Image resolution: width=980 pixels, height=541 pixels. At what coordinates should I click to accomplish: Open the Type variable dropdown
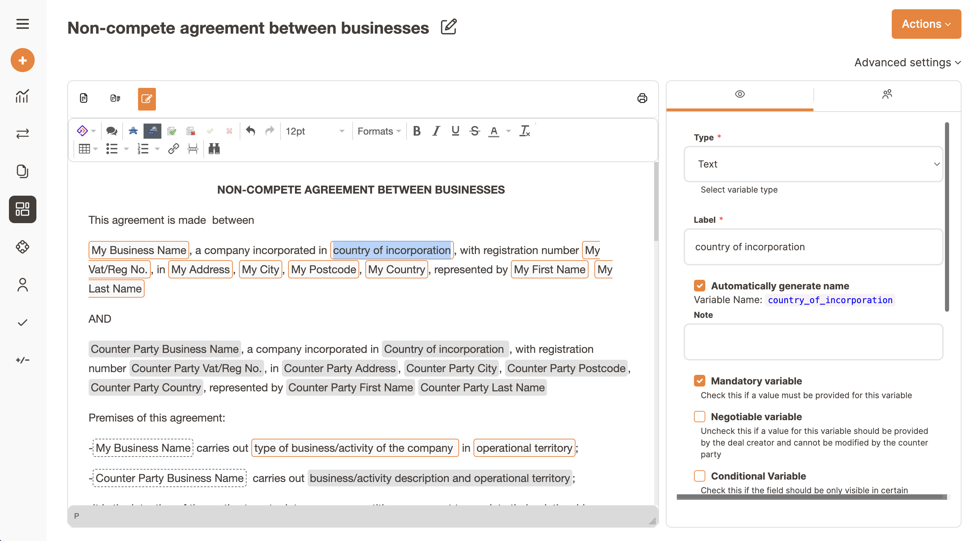[x=813, y=164]
